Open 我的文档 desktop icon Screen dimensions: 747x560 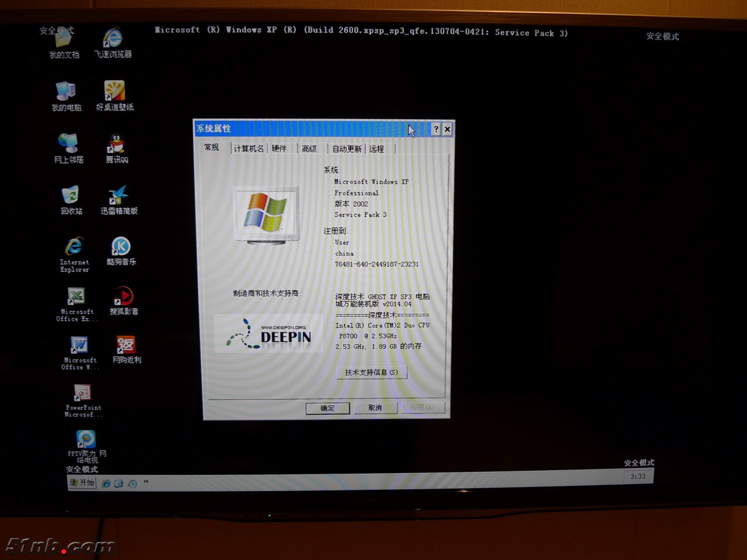(x=64, y=40)
